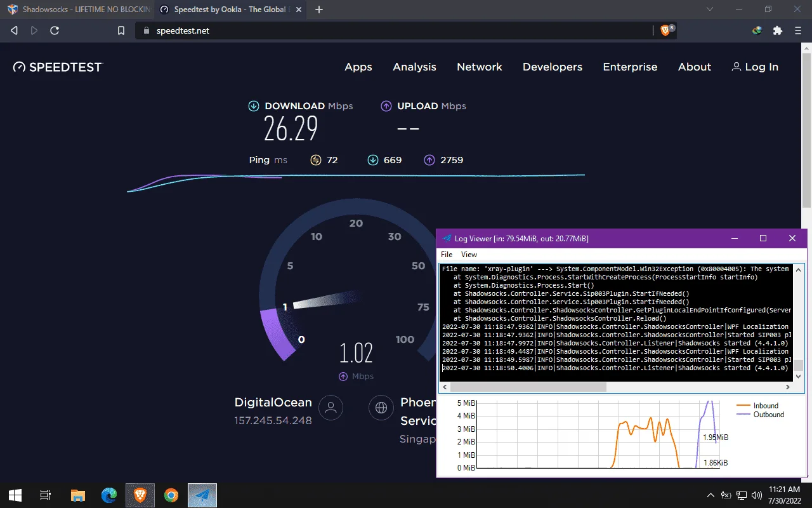Click the 1.95MiB label on traffic chart
This screenshot has width=812, height=508.
(x=716, y=438)
